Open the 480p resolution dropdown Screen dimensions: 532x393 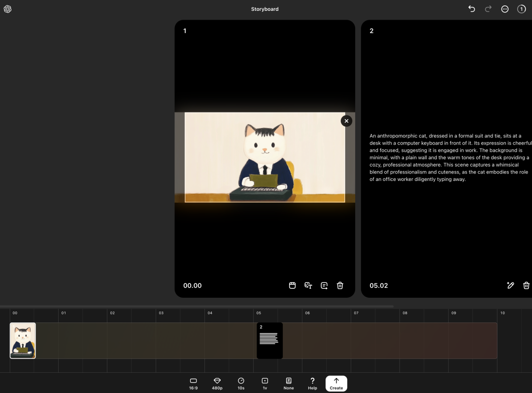tap(217, 384)
